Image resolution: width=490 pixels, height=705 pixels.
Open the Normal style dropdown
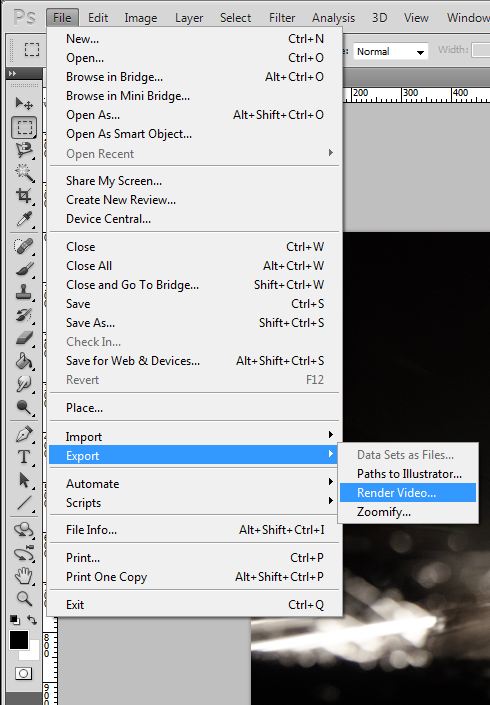tap(390, 51)
